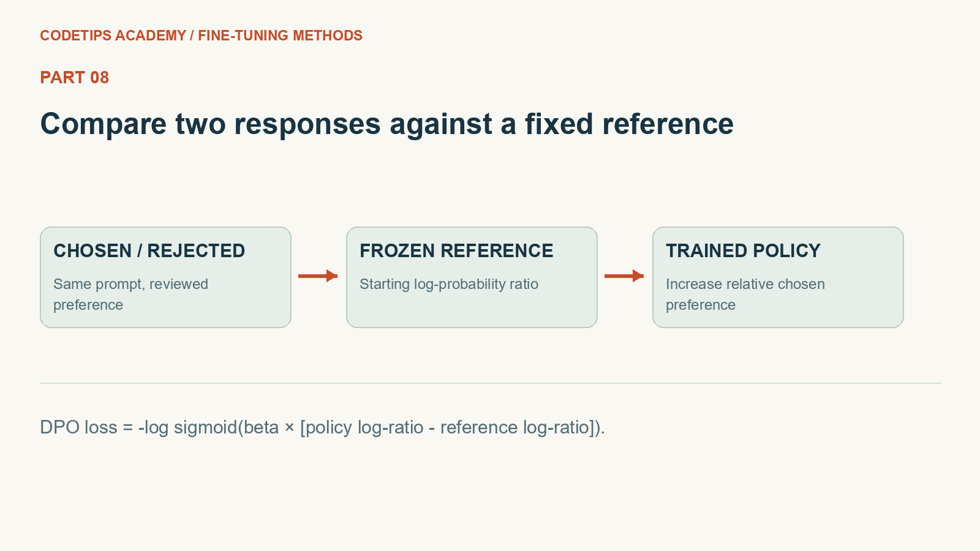Click the DPO loss formula text
Image resolution: width=980 pixels, height=551 pixels.
322,427
